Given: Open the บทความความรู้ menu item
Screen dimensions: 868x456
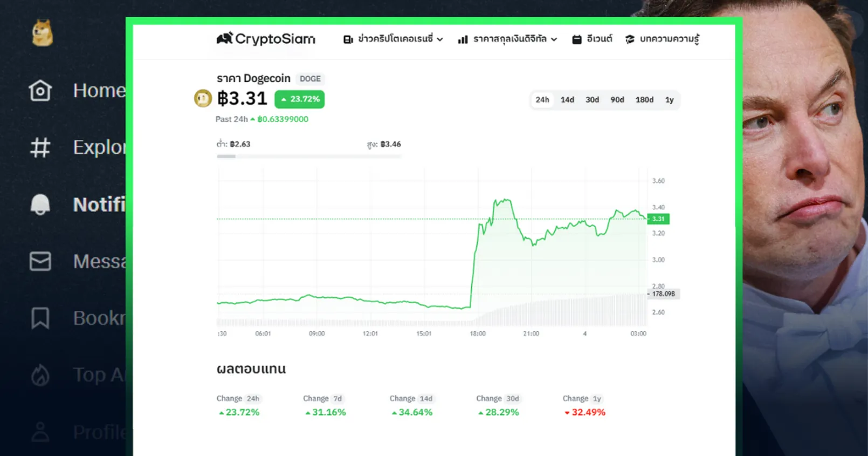Looking at the screenshot, I should [x=670, y=39].
